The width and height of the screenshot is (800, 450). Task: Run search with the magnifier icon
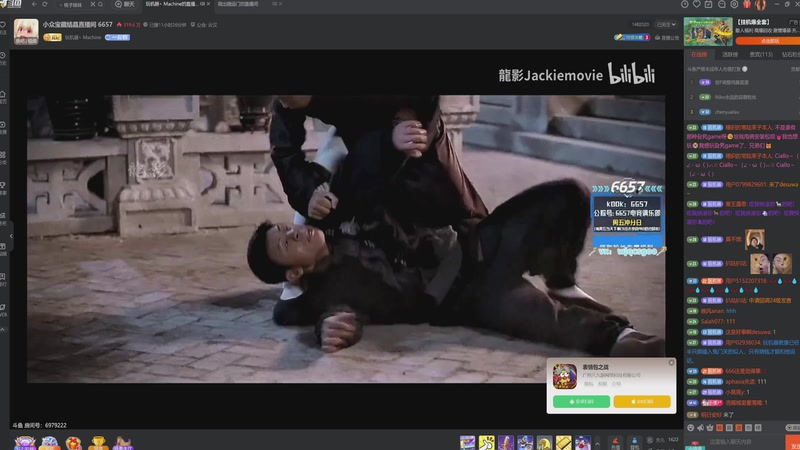(101, 4)
